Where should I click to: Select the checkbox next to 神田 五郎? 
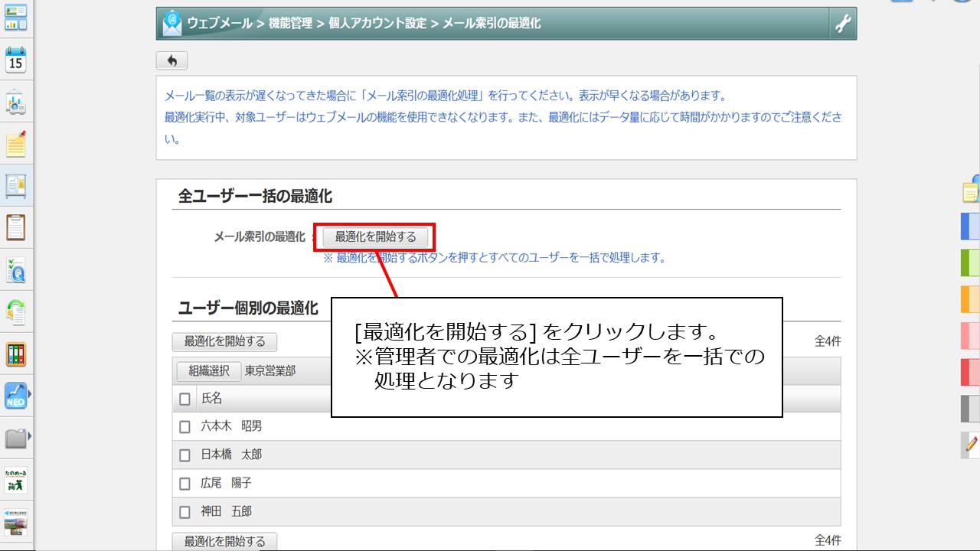tap(185, 512)
